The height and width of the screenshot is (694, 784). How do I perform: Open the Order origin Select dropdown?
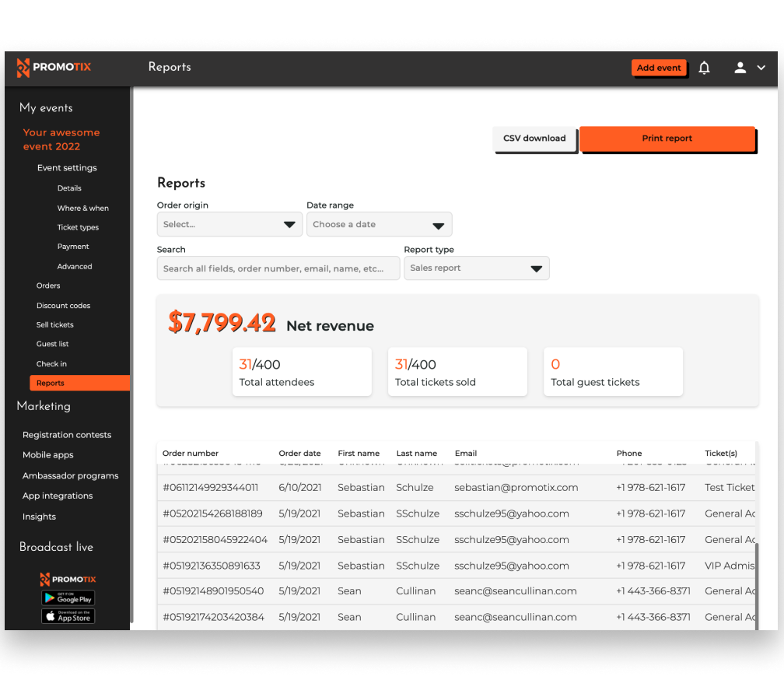point(229,224)
